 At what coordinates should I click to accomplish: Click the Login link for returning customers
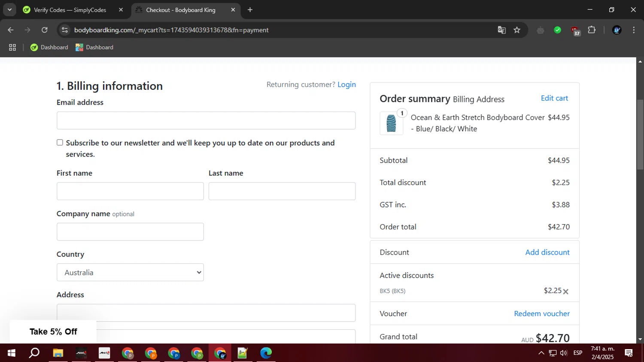point(346,85)
